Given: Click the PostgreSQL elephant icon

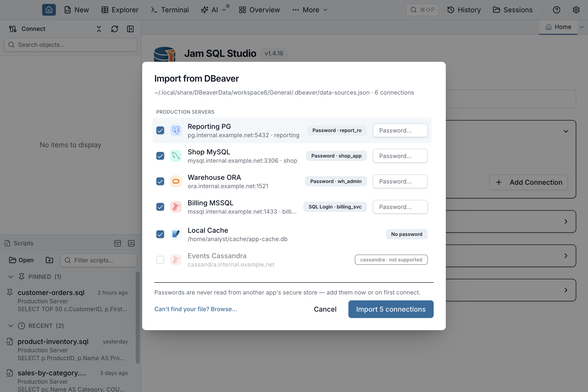Looking at the screenshot, I should point(176,130).
